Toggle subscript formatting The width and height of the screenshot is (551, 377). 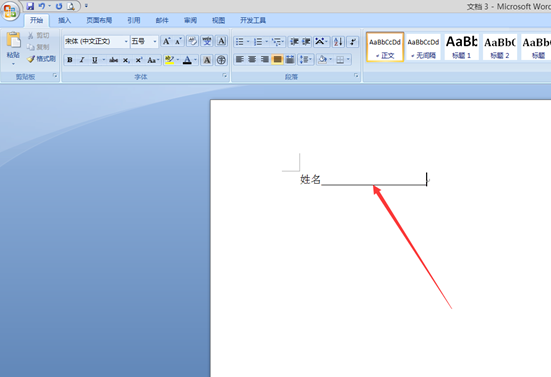coord(126,60)
